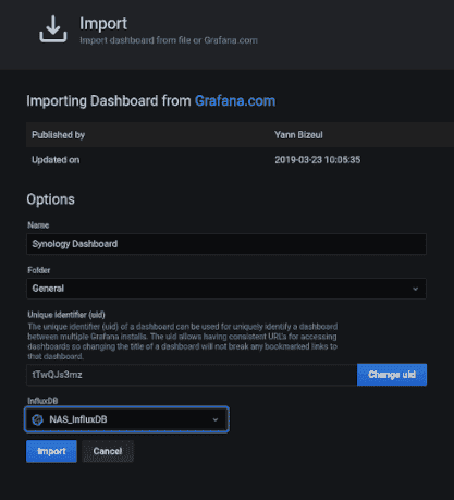
Task: Open the General folder dropdown
Action: 226,289
